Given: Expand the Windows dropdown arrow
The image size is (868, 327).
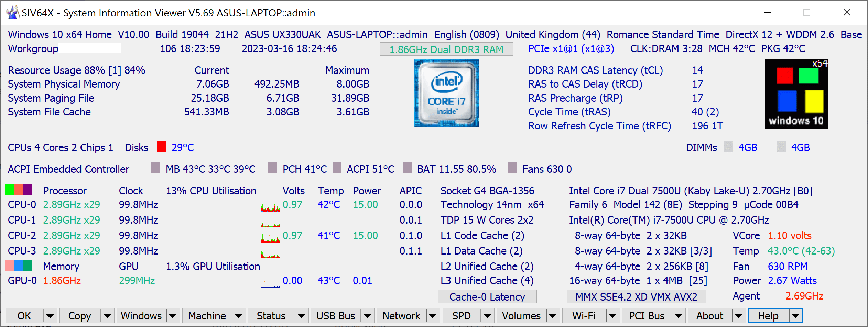Looking at the screenshot, I should [173, 316].
